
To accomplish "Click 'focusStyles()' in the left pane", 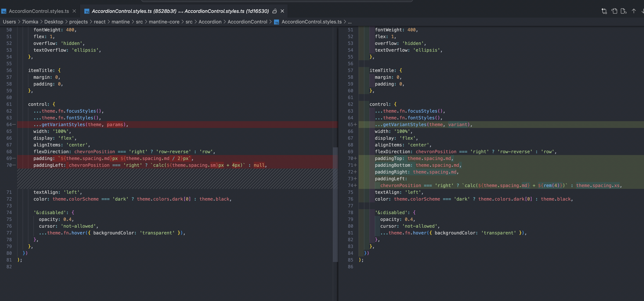I will tap(84, 111).
